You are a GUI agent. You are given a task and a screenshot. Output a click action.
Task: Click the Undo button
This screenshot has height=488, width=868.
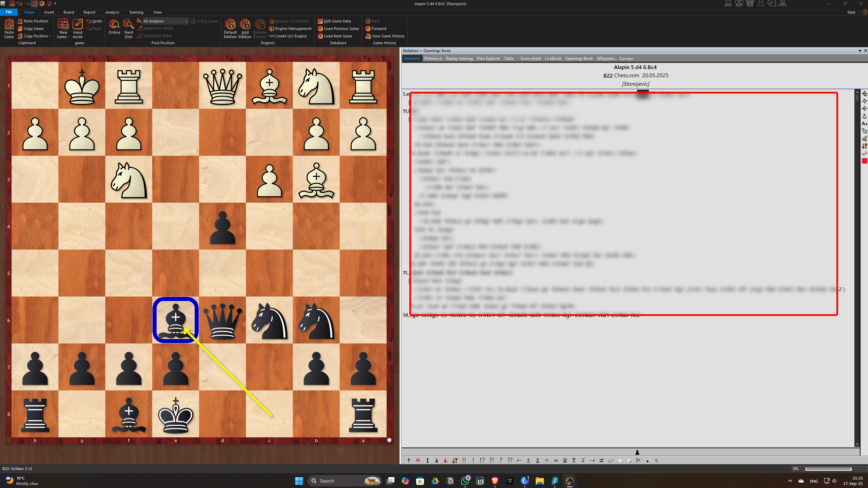coord(94,21)
